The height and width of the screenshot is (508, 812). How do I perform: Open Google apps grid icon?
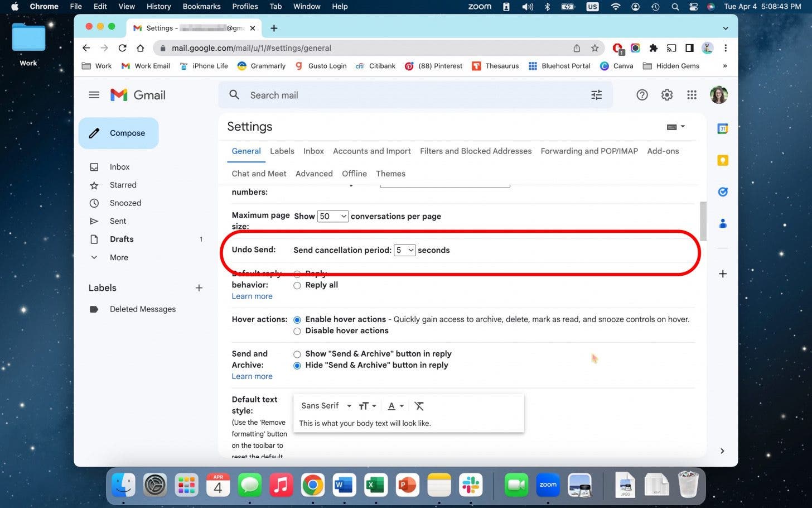(692, 95)
